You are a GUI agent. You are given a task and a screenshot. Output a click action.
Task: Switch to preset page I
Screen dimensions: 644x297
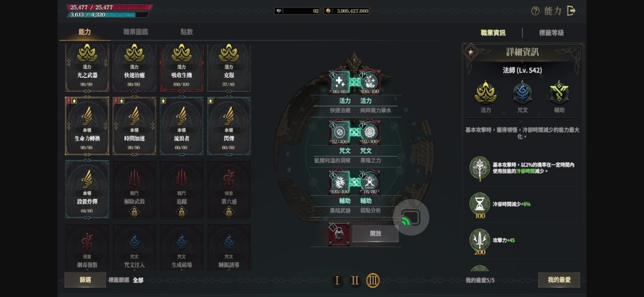coord(337,281)
